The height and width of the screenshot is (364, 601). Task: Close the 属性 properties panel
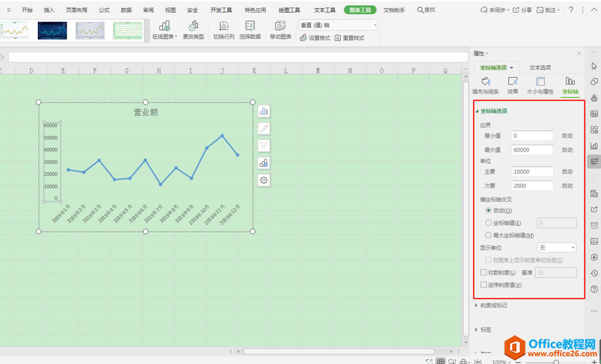click(578, 54)
